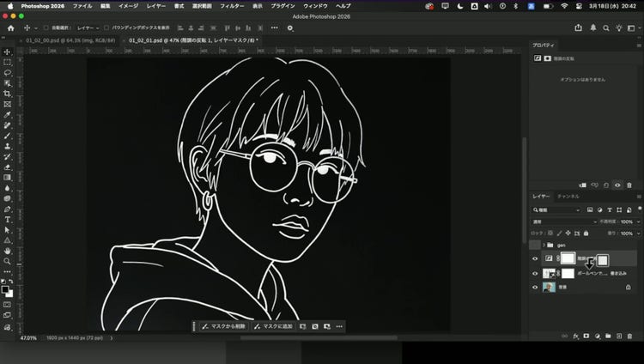Image resolution: width=644 pixels, height=364 pixels.
Task: Hide the 背景 layer
Action: click(535, 288)
